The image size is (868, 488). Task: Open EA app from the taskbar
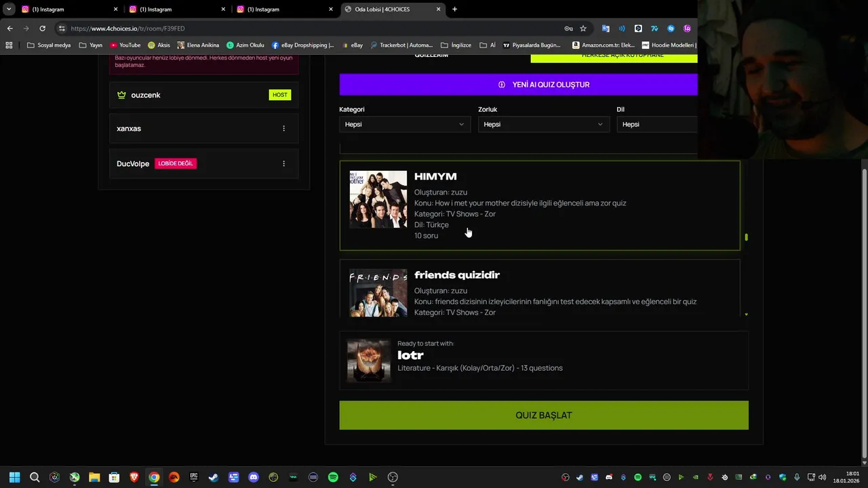[174, 477]
